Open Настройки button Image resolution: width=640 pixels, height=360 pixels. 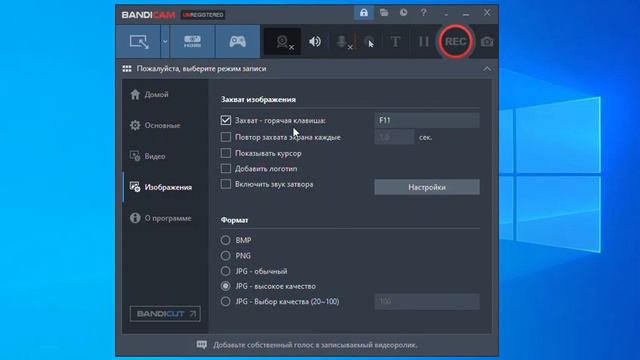click(427, 187)
